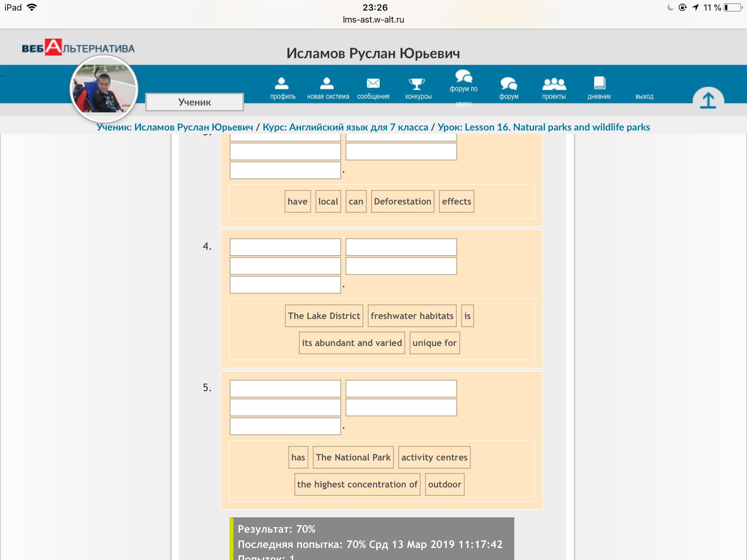Open the конкурсы trophy icon

tap(417, 83)
